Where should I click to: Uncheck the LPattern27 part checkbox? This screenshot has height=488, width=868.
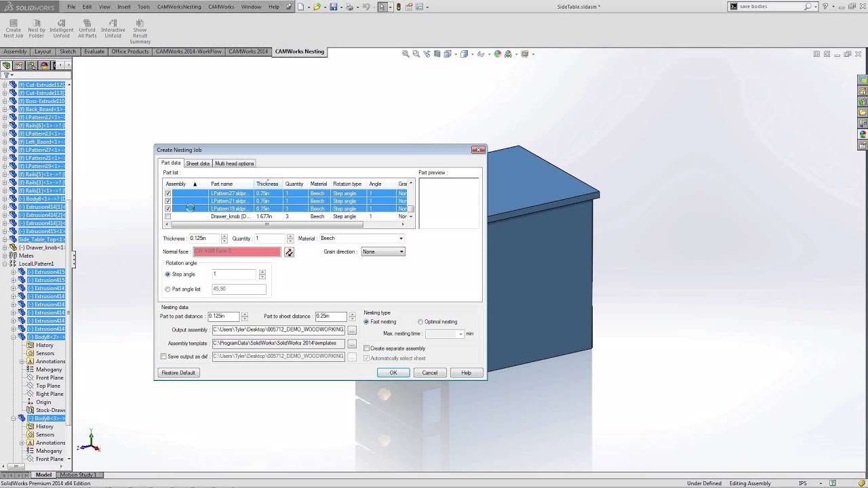(x=167, y=193)
